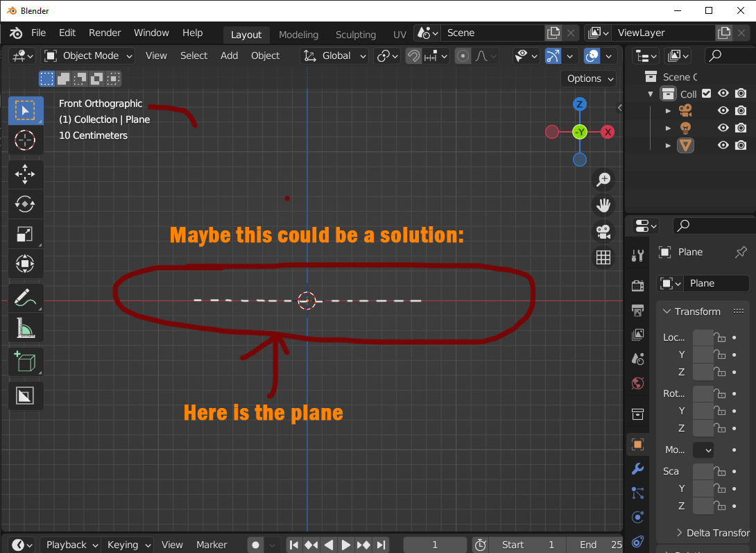Toggle viewport overlays button
Screen dimensions: 756x553
click(x=592, y=56)
